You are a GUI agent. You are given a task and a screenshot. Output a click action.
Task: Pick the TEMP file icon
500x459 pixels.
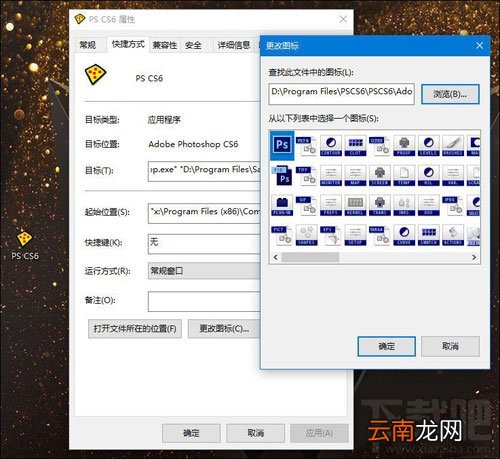coord(404,175)
